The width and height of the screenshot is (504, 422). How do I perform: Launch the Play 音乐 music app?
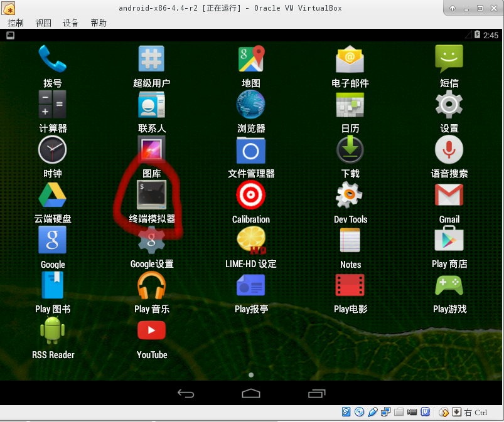pyautogui.click(x=151, y=285)
